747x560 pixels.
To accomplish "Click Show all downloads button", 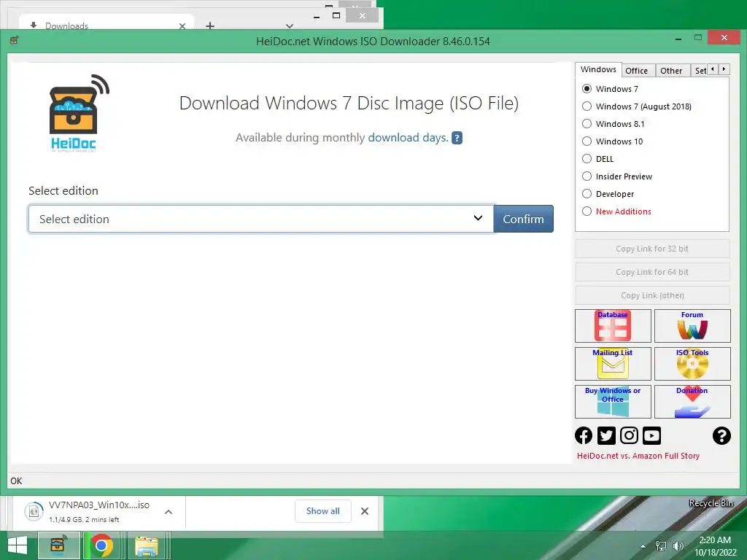I will [323, 511].
